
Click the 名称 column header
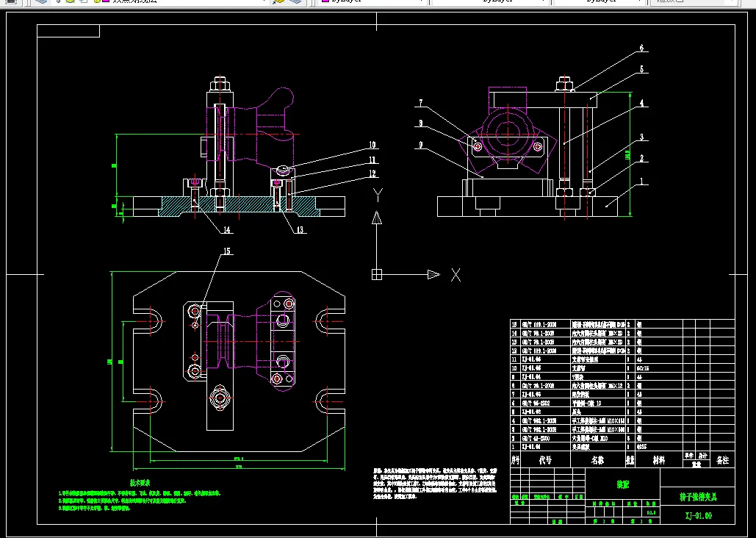click(598, 460)
